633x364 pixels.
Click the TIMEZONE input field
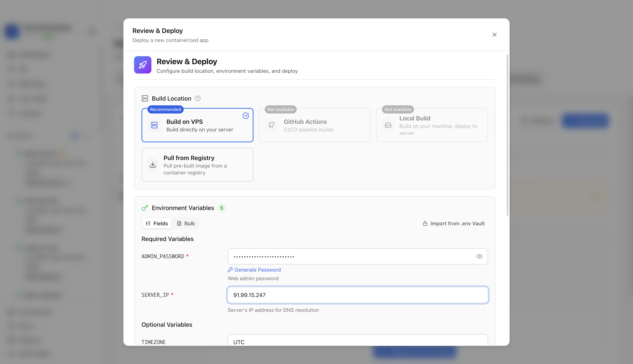pyautogui.click(x=358, y=340)
